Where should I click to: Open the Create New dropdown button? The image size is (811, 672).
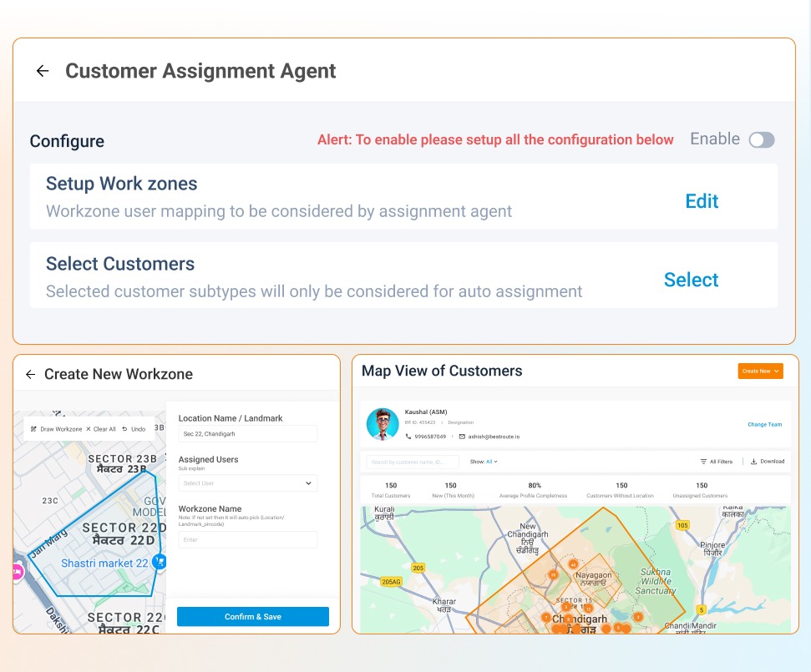pyautogui.click(x=760, y=371)
